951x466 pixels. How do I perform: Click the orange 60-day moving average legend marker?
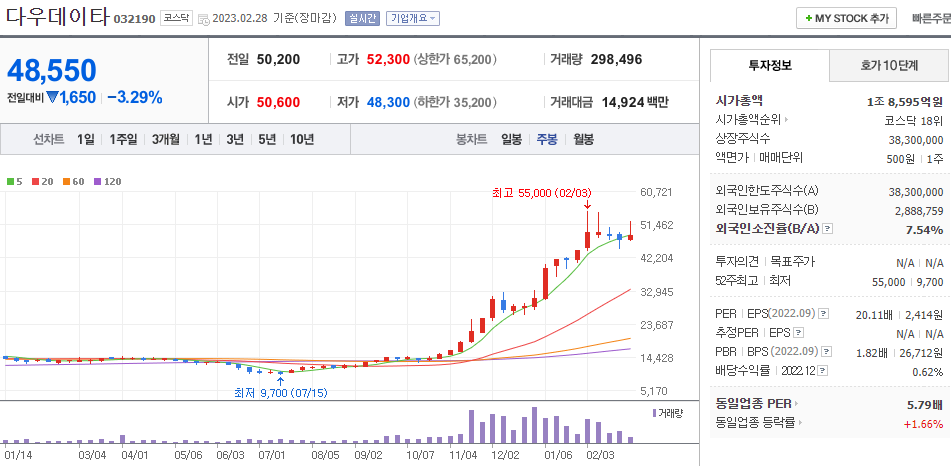click(66, 181)
